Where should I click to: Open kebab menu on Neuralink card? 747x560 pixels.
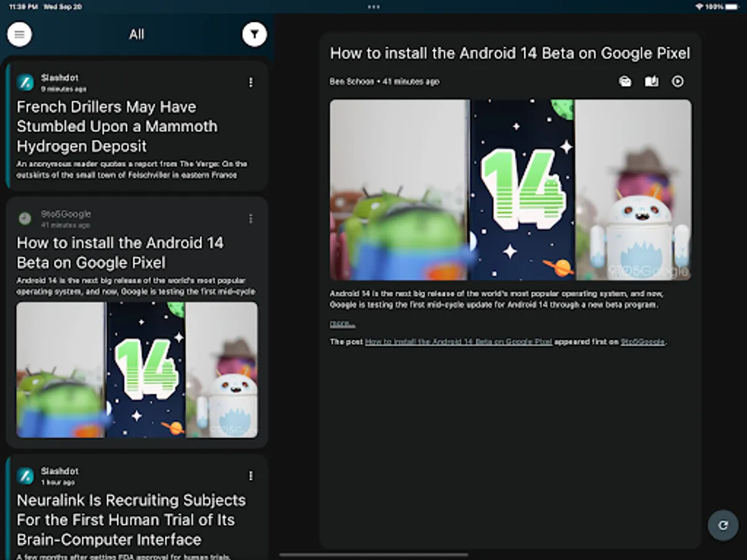(x=251, y=476)
